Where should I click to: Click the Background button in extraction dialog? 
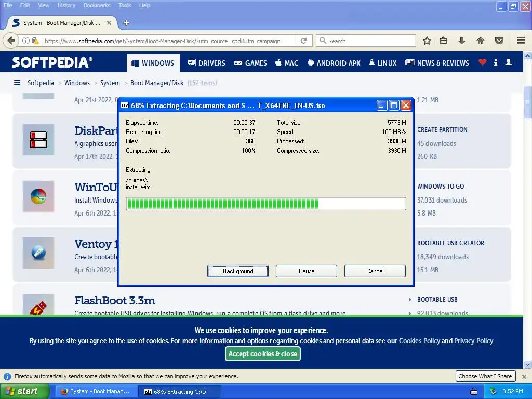pos(238,271)
